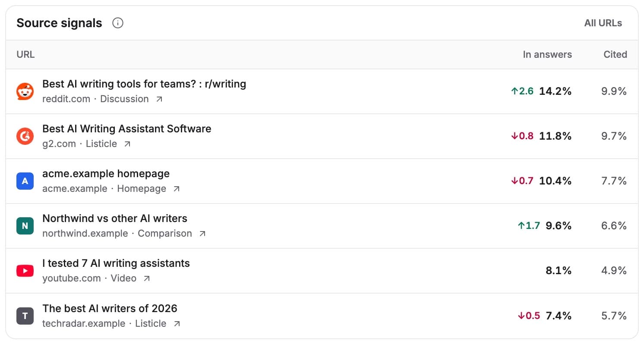This screenshot has width=644, height=344.
Task: Click the 'northwind.example · Comparison' subtitle
Action: tap(117, 234)
